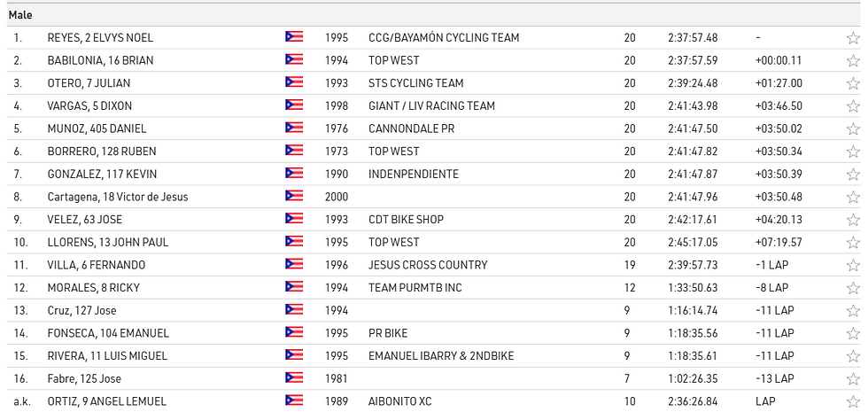The width and height of the screenshot is (868, 412).
Task: Select the flag icon in VELEZ, 63 JOSE row
Action: pyautogui.click(x=294, y=220)
